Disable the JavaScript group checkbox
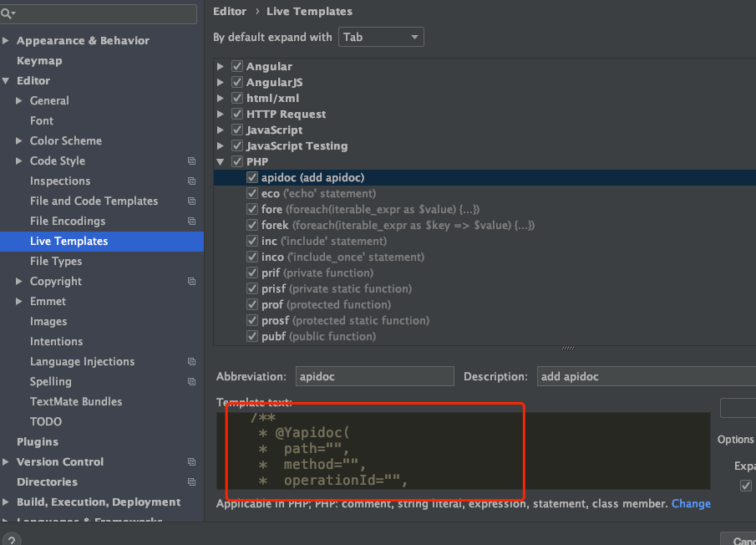The width and height of the screenshot is (756, 545). (236, 130)
